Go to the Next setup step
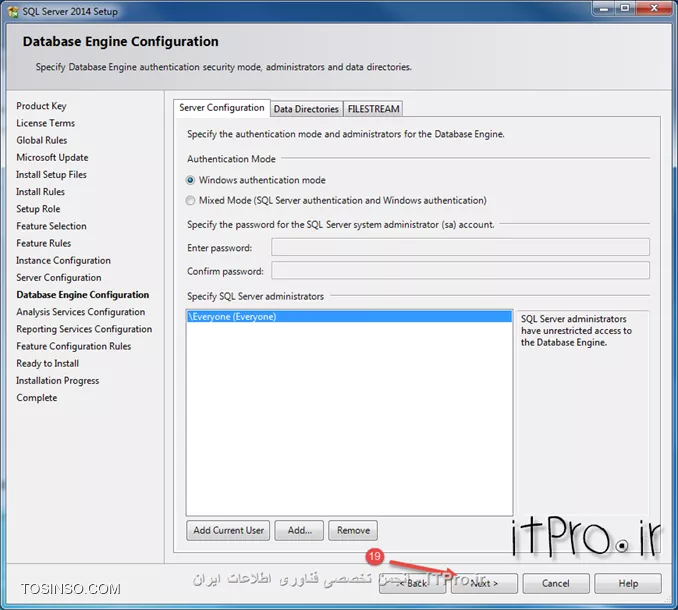The height and width of the screenshot is (610, 678). (x=484, y=584)
